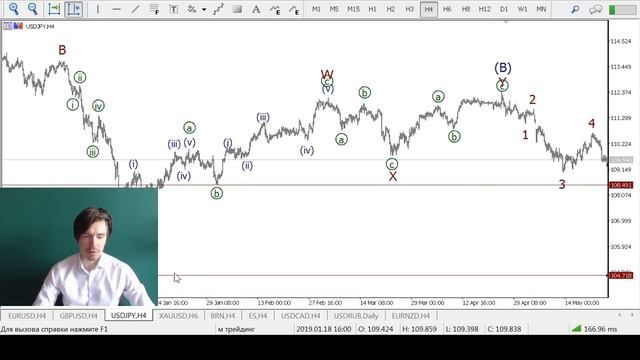The width and height of the screenshot is (640, 360).
Task: Switch chart to D1 timeframe
Action: (504, 9)
